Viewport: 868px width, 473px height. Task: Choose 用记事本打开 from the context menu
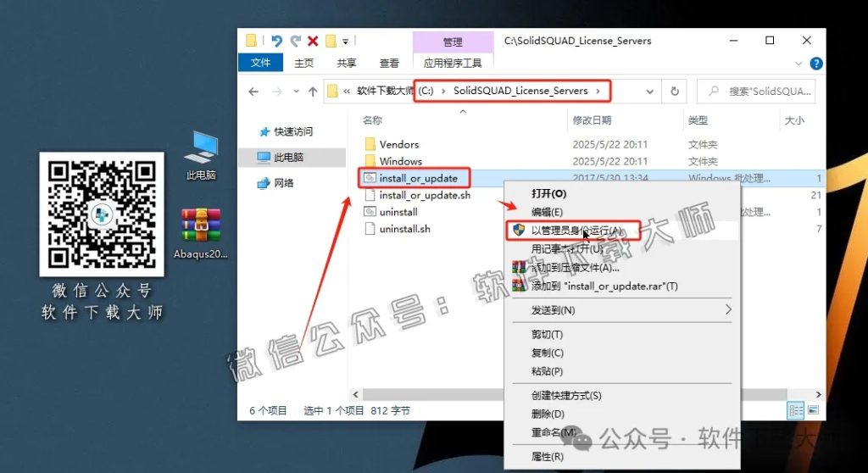pos(623,249)
